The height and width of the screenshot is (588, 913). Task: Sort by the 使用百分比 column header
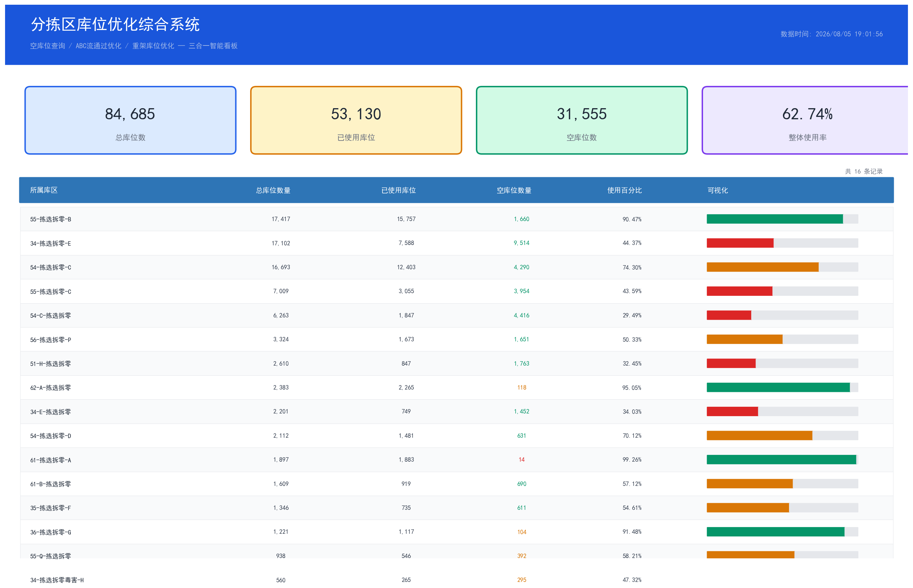[624, 190]
